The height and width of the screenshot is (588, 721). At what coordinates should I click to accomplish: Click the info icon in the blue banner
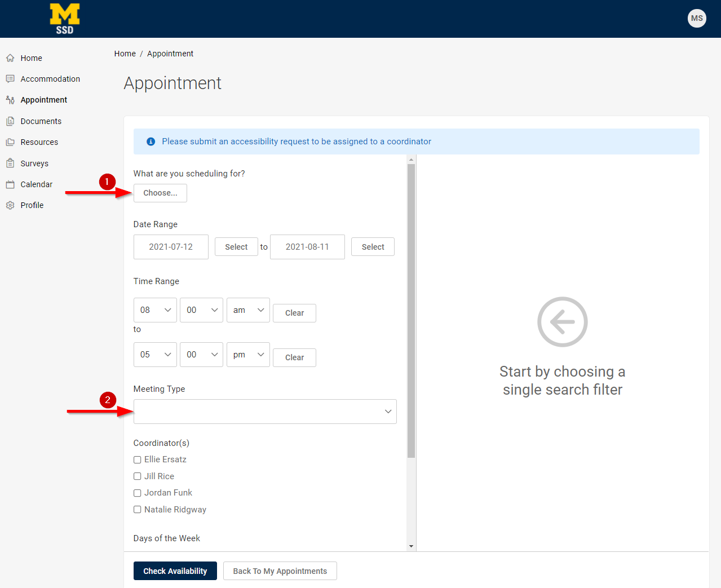point(151,142)
